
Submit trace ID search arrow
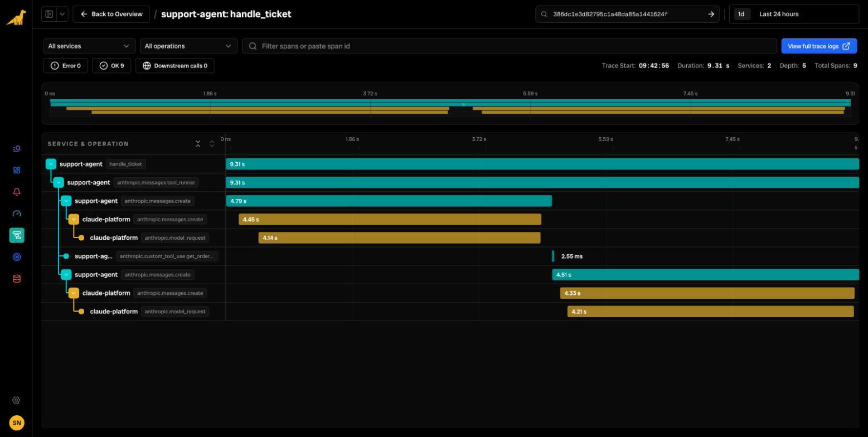(x=711, y=14)
